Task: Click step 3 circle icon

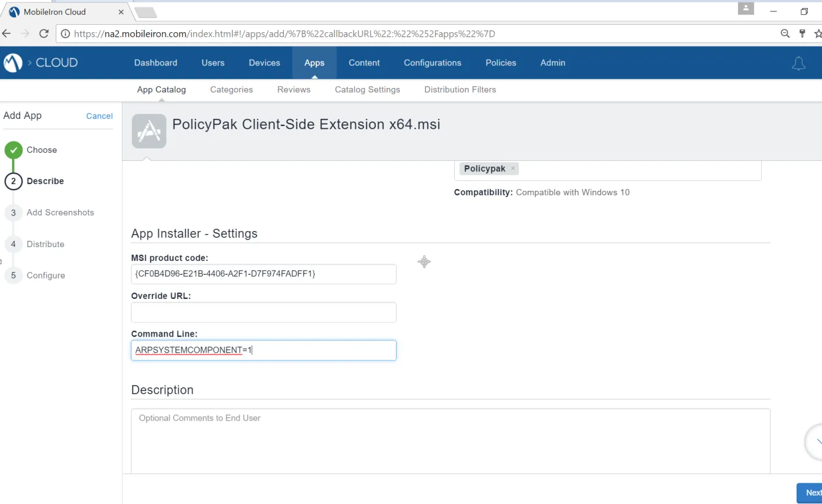Action: [x=13, y=213]
